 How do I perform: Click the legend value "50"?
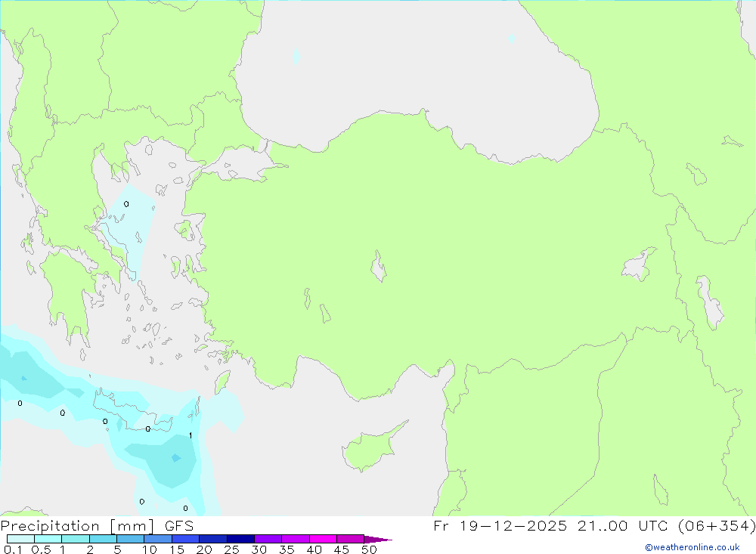tap(369, 549)
